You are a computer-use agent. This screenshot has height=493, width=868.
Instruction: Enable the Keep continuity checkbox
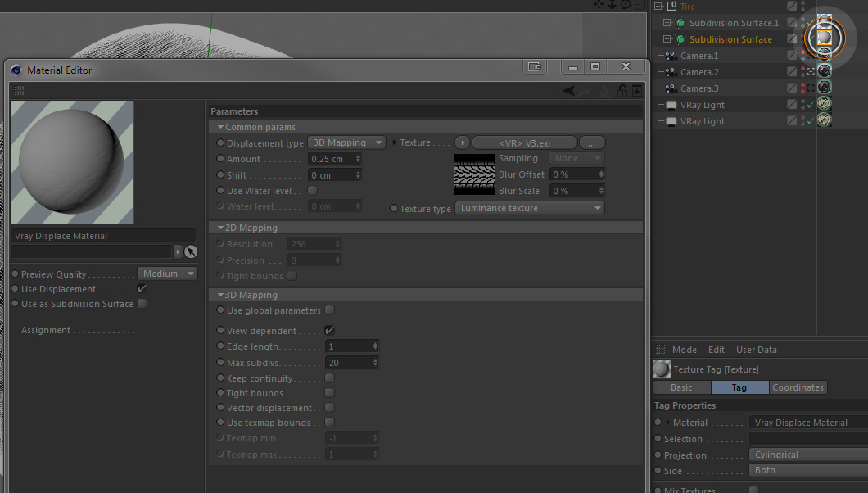coord(329,378)
